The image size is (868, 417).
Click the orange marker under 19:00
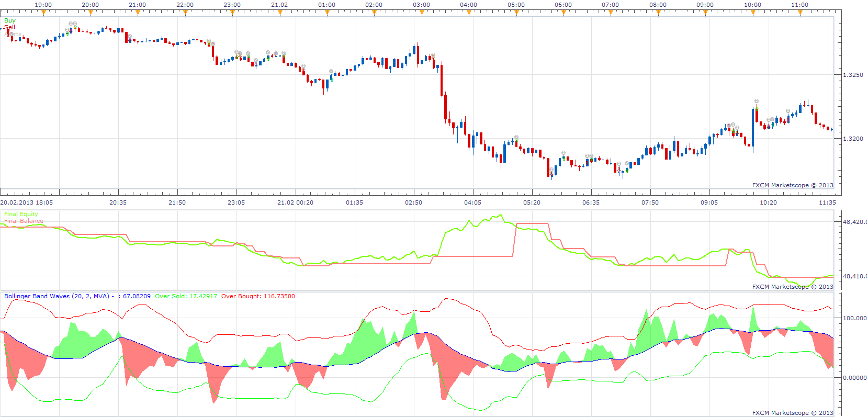[x=43, y=13]
